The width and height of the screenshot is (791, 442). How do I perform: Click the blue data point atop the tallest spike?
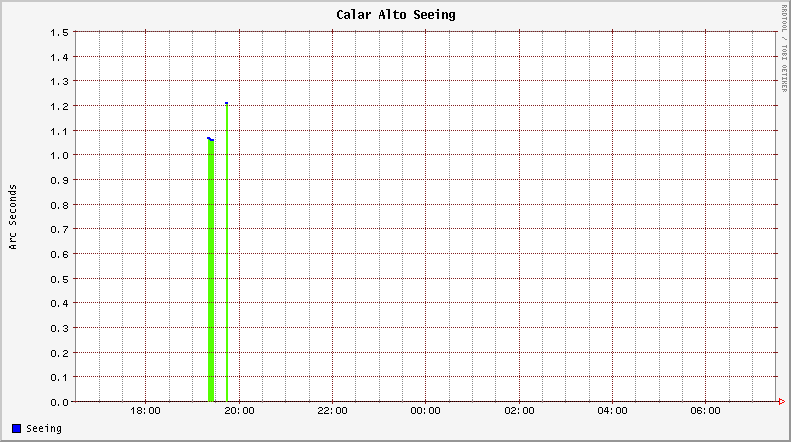pos(227,103)
